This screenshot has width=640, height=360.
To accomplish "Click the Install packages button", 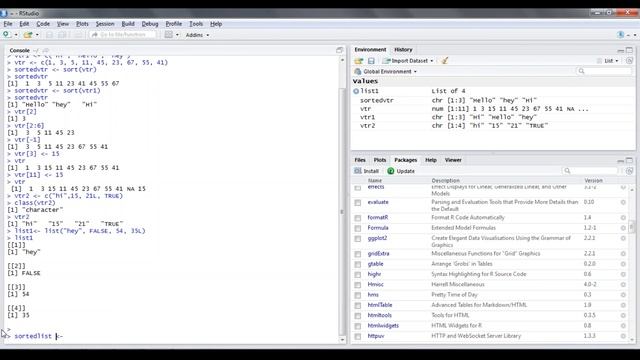I will coord(367,171).
